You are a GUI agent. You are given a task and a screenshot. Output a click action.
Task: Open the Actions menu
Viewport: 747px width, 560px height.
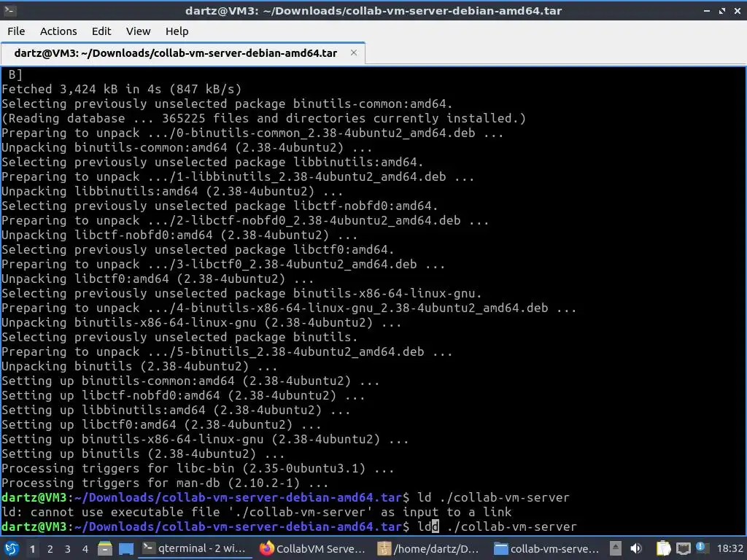coord(58,31)
